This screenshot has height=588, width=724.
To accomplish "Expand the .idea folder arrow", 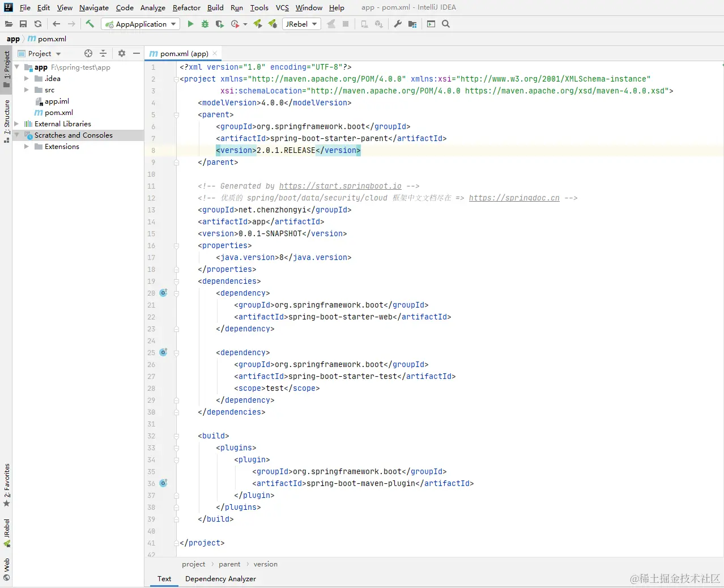I will point(27,79).
